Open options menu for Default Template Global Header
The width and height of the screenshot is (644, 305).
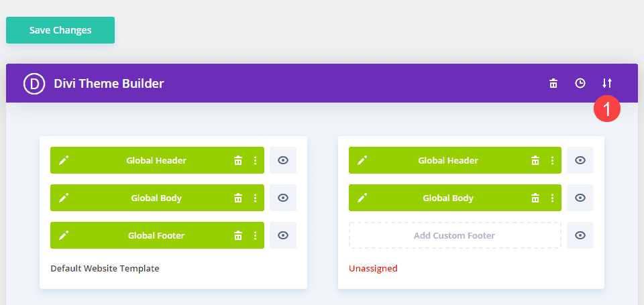point(255,160)
